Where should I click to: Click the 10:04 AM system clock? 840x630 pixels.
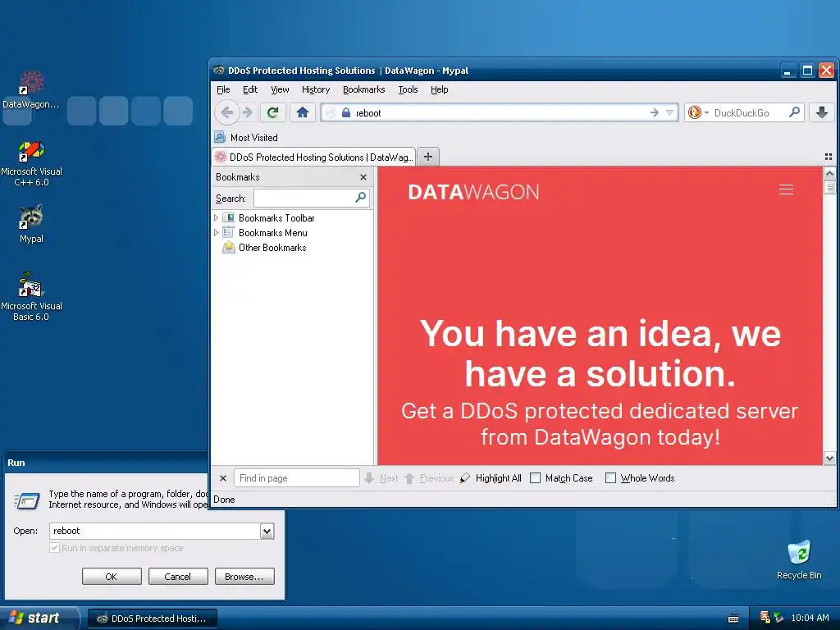(x=810, y=618)
